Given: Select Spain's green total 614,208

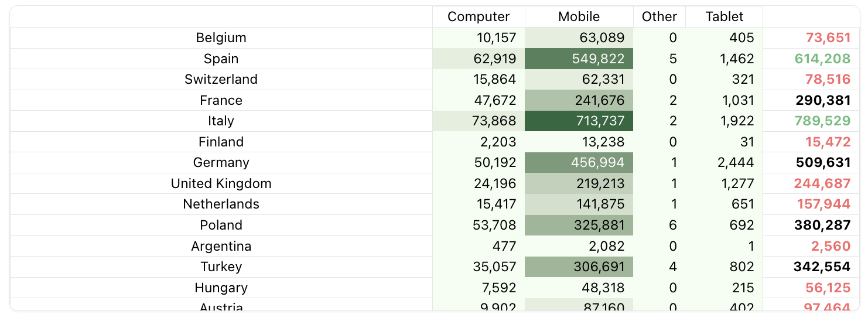Looking at the screenshot, I should click(x=822, y=59).
